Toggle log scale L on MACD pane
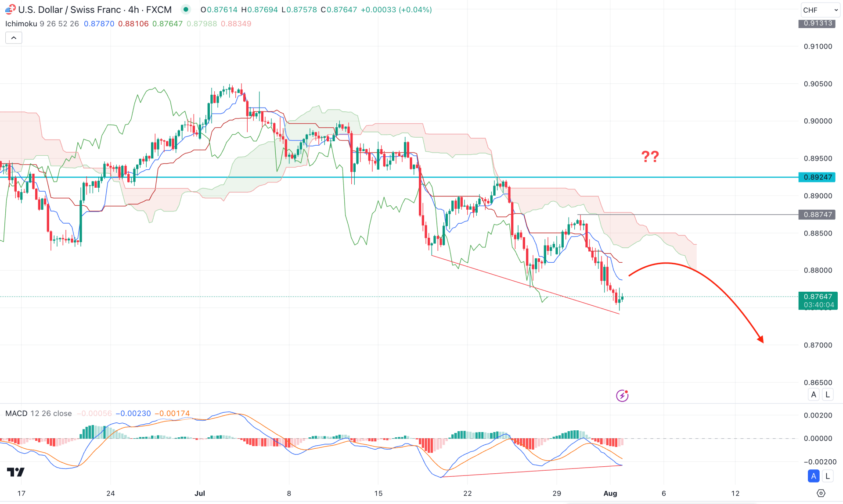843x504 pixels. [828, 476]
